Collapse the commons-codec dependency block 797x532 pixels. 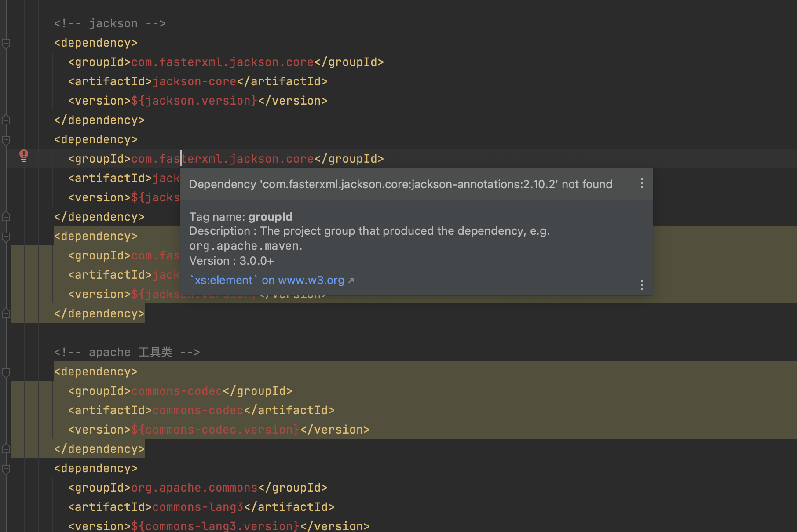click(6, 372)
